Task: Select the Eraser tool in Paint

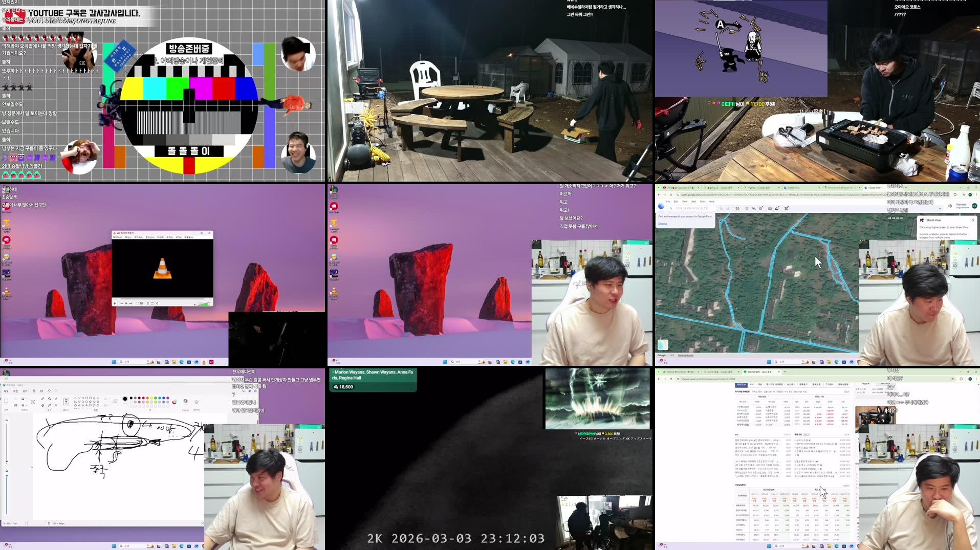Action: pos(42,405)
